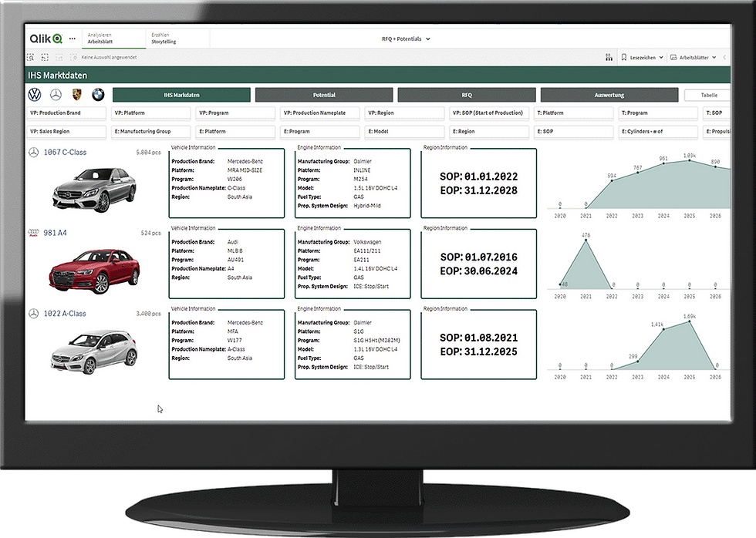The image size is (756, 538).
Task: Open VP: Program filter
Action: point(235,113)
